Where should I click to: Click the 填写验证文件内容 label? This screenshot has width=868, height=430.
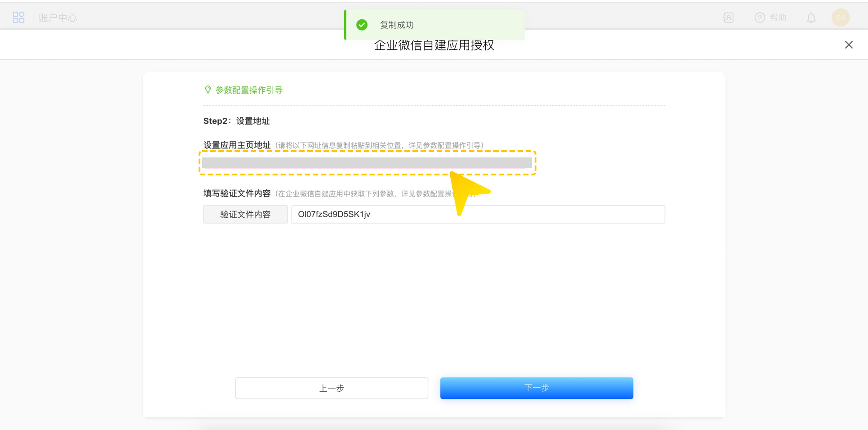tap(237, 193)
